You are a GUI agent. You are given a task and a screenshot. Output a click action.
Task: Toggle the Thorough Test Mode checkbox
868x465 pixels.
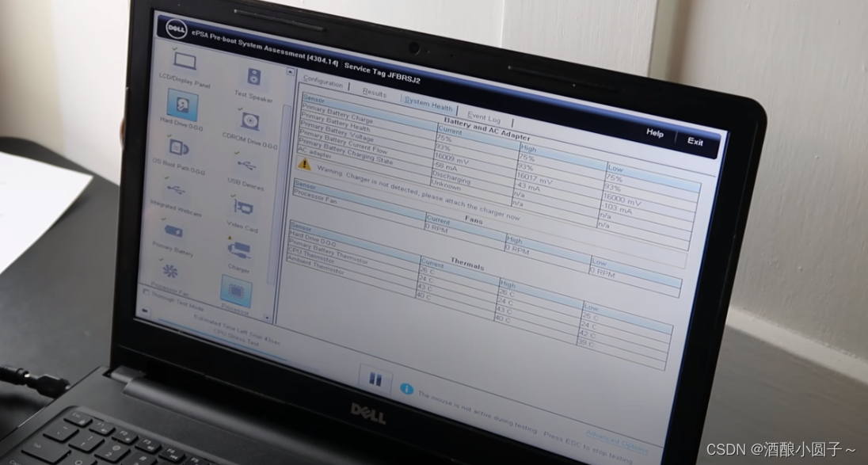(147, 292)
